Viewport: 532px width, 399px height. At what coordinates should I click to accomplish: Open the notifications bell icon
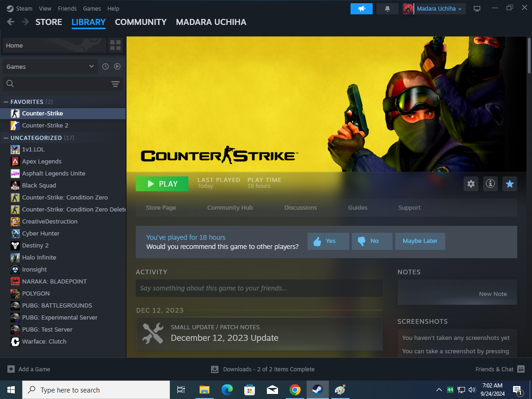click(387, 9)
